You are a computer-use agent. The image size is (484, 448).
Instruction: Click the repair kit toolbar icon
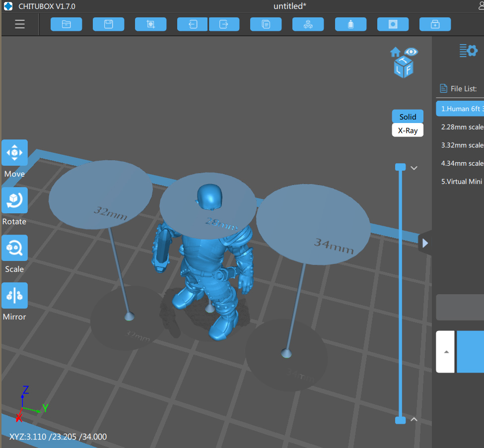[435, 24]
